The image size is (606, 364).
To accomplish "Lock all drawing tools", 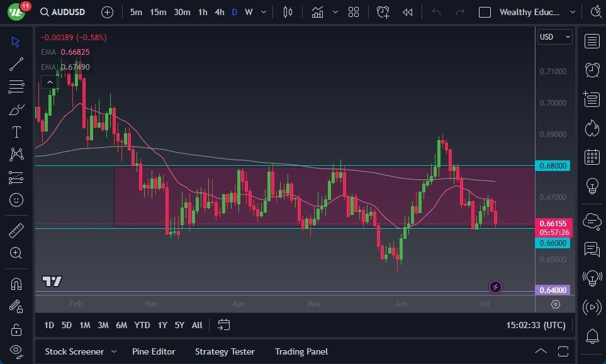I will (16, 329).
